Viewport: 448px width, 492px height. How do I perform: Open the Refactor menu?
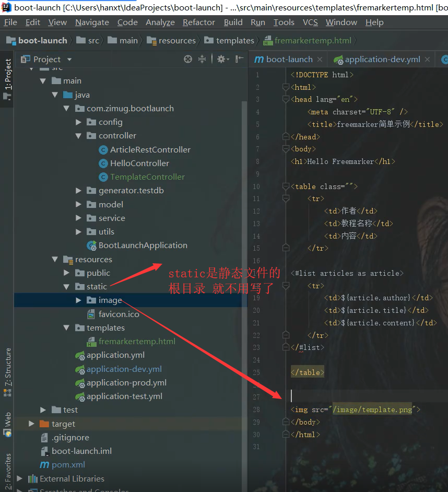pos(199,22)
